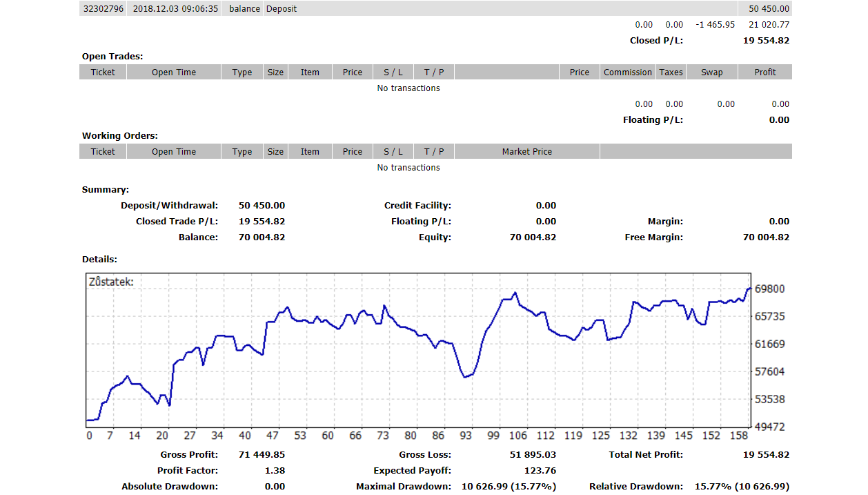Click the 'balance' type cell

245,8
